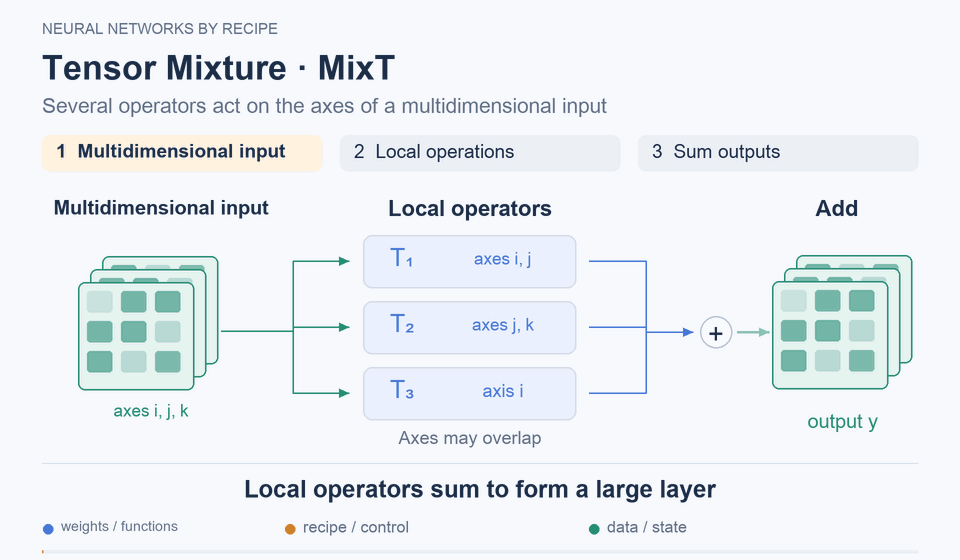Click the T₁ axes i, j operator box

[x=470, y=261]
